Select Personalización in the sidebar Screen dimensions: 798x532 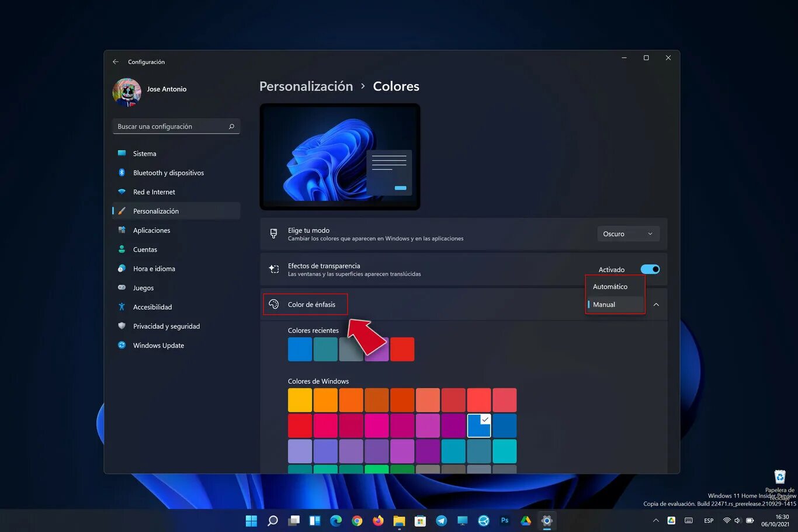[x=176, y=211]
